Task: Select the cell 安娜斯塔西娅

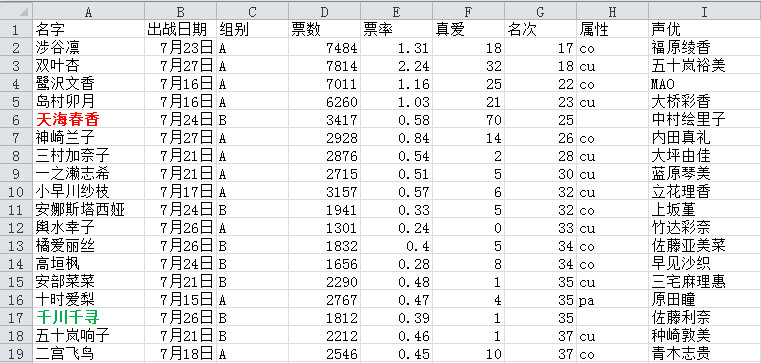Action: click(x=89, y=210)
